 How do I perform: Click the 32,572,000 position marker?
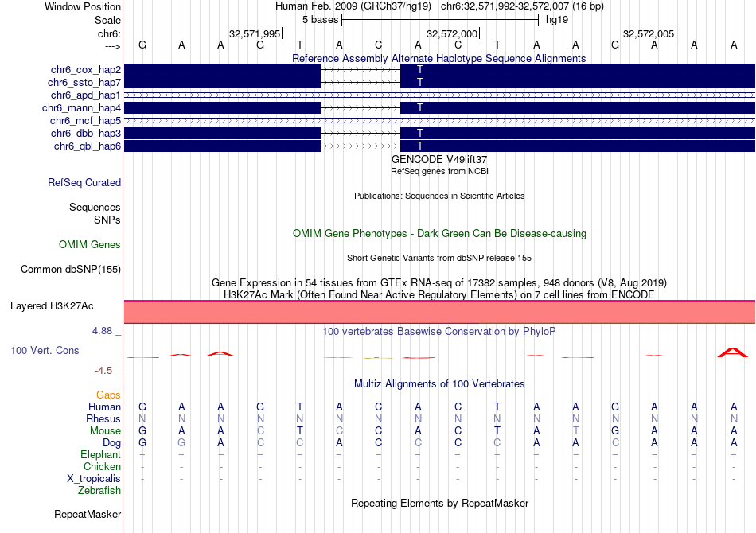tap(452, 33)
